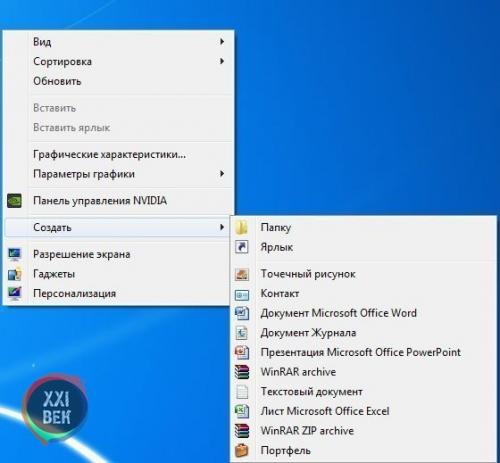Click the briefcase icon next to Портфель

(242, 450)
